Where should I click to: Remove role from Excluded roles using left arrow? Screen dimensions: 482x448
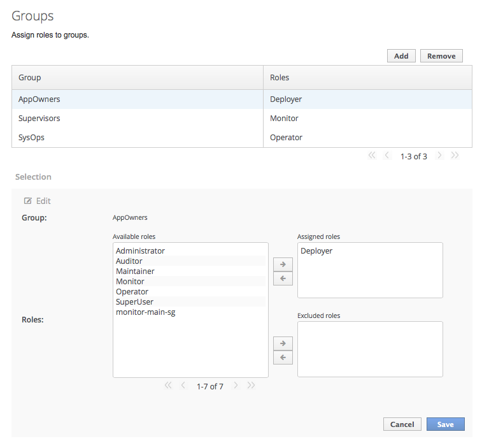click(283, 358)
